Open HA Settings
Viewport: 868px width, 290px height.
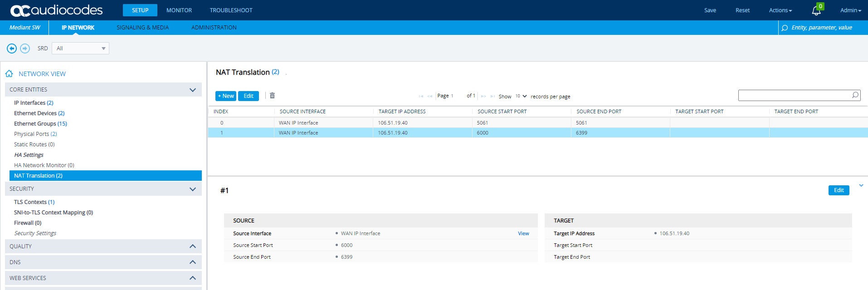(29, 155)
